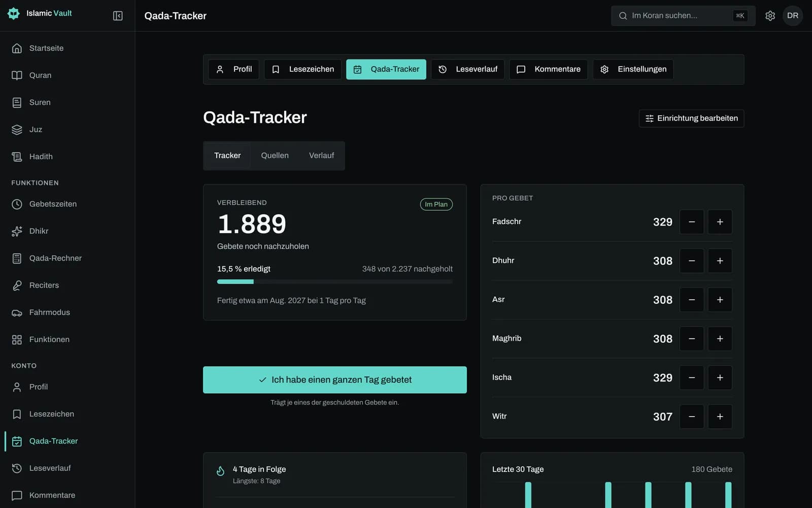Open Lesezeichen in the sidebar
This screenshot has width=812, height=508.
[x=67, y=414]
